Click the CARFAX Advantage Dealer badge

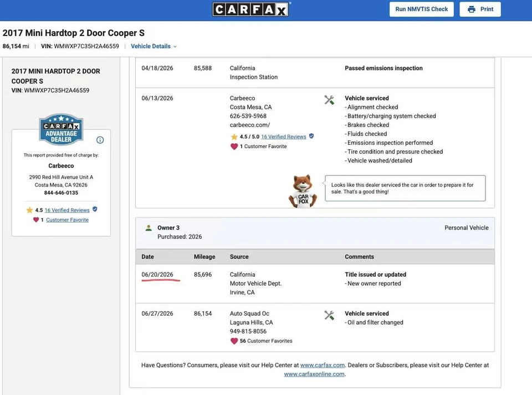pos(61,129)
